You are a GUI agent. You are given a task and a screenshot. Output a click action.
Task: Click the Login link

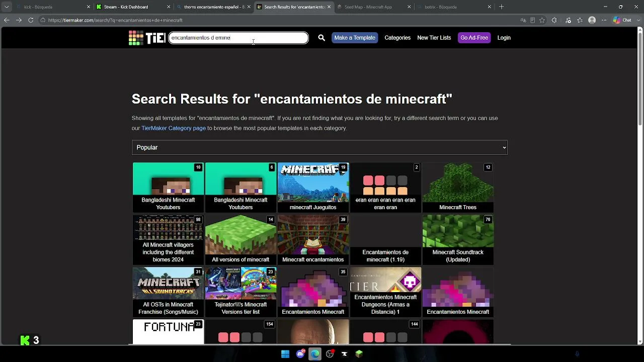pyautogui.click(x=504, y=38)
